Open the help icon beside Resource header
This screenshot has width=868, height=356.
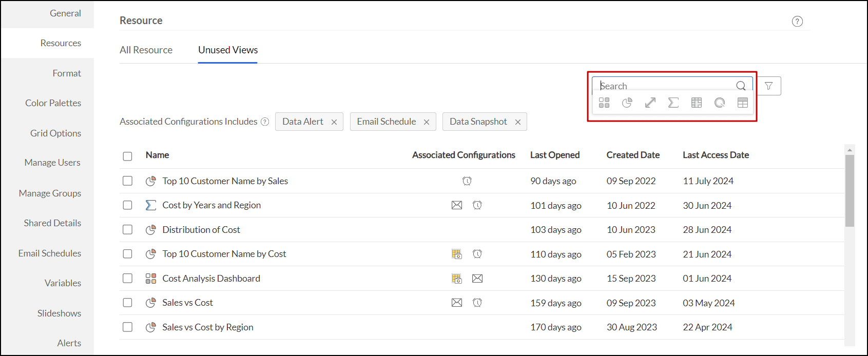797,22
